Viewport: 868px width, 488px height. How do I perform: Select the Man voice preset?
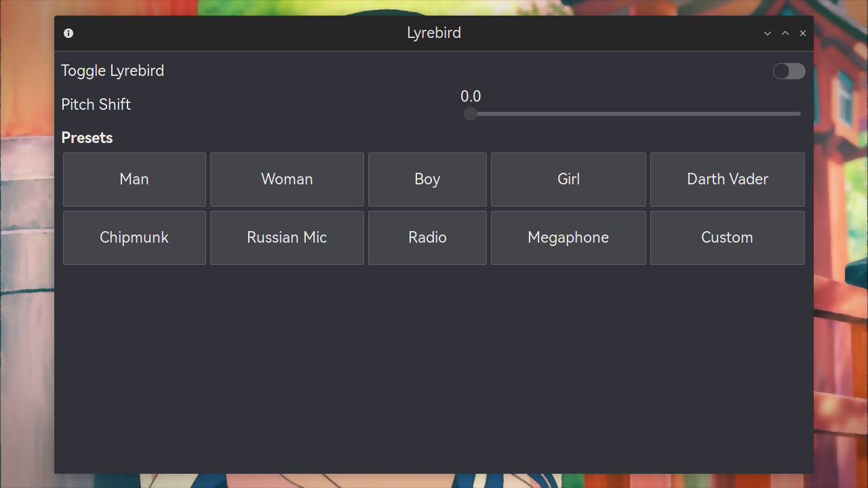tap(134, 180)
